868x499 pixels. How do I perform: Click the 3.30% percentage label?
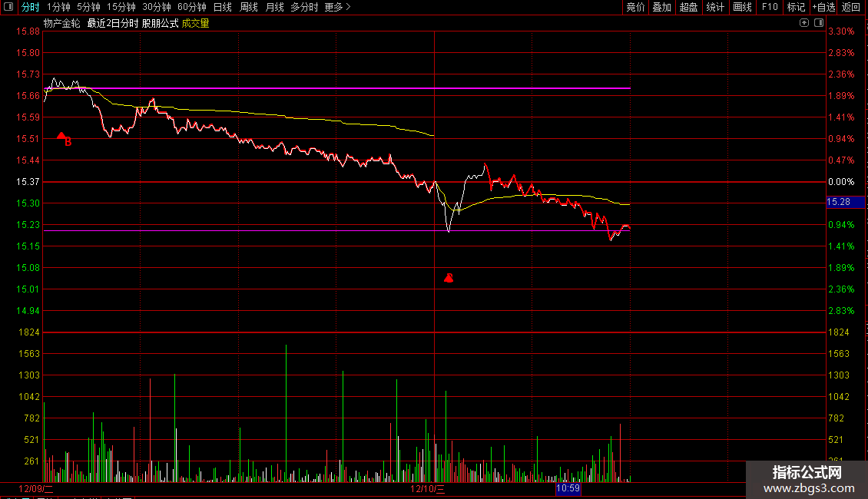pyautogui.click(x=841, y=31)
